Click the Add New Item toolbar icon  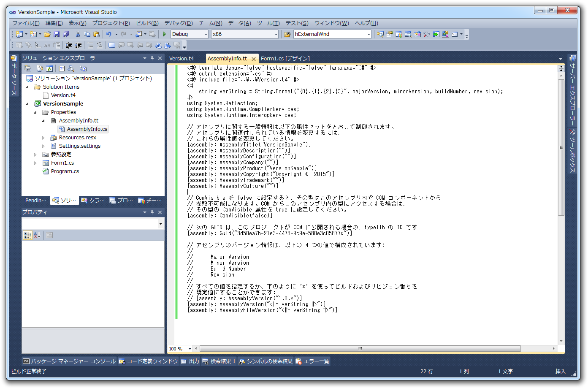[33, 34]
